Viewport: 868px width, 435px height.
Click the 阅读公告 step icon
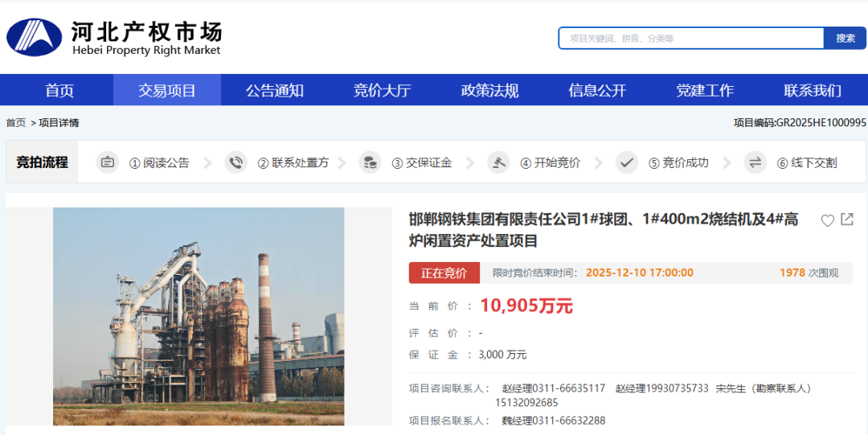(x=108, y=163)
